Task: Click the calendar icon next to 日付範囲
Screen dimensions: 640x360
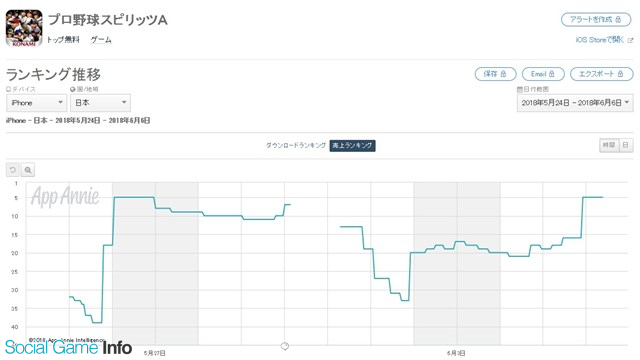Action: point(520,89)
